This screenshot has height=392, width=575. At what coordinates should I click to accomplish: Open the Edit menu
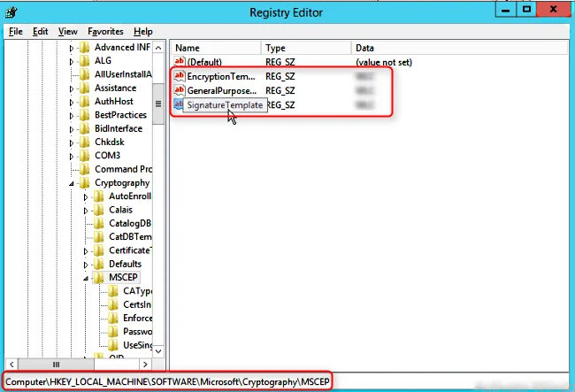coord(41,32)
